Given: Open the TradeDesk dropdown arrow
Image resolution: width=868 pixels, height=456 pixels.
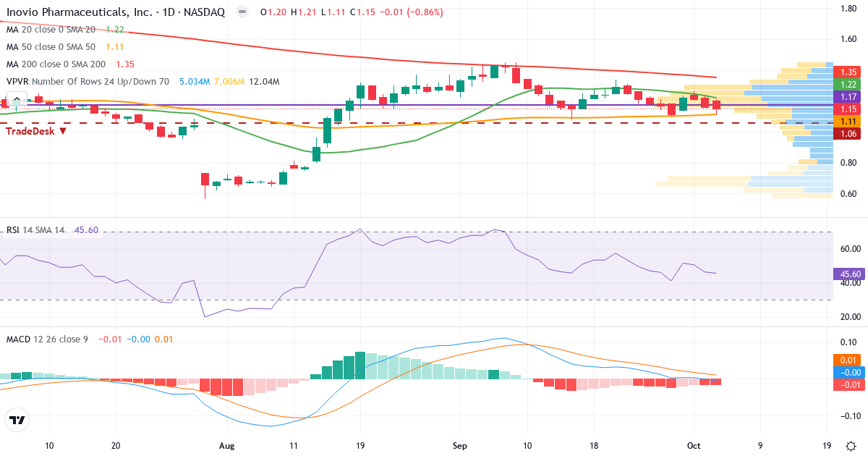Looking at the screenshot, I should tap(63, 131).
